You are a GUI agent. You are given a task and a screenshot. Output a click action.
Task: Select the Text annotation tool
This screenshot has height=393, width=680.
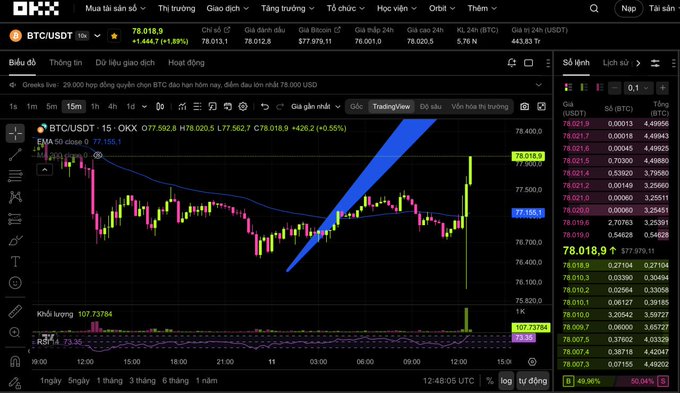(x=15, y=262)
